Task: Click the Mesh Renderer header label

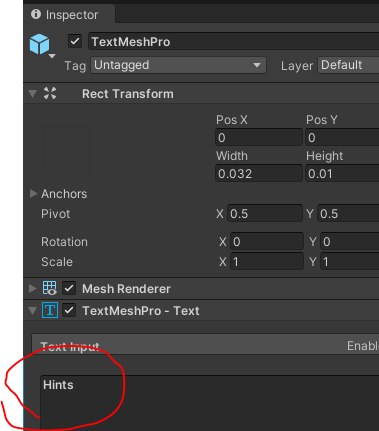Action: pos(126,289)
